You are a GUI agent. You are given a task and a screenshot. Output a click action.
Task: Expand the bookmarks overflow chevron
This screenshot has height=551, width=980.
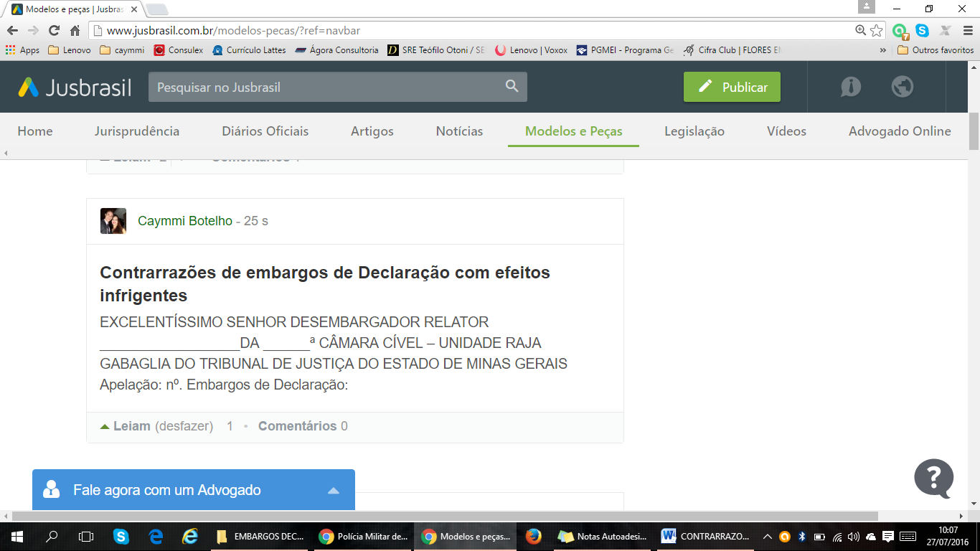coord(883,50)
